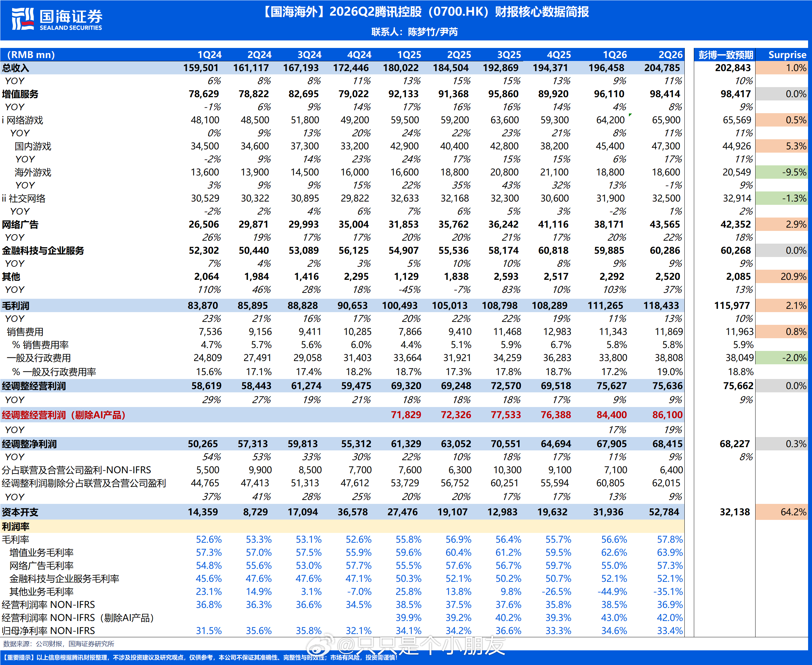The height and width of the screenshot is (665, 812).
Task: Click the -1.3% surprise cell
Action: [782, 198]
